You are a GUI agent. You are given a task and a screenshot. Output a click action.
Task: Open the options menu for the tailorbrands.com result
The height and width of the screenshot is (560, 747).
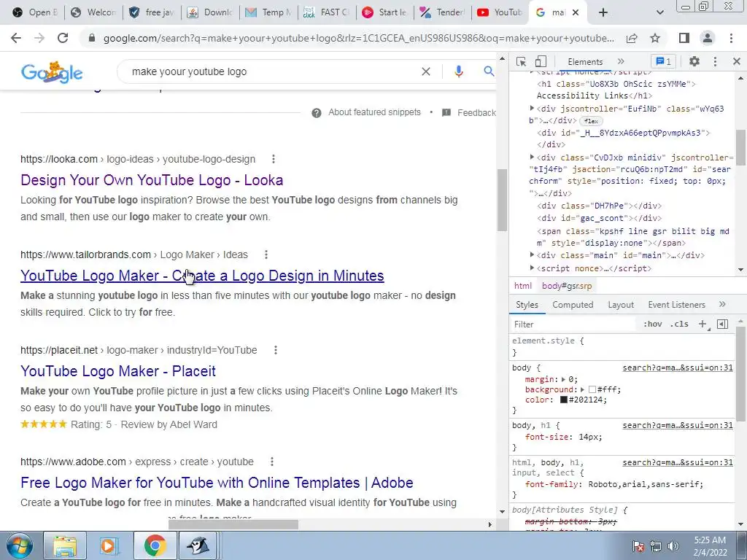coord(266,254)
